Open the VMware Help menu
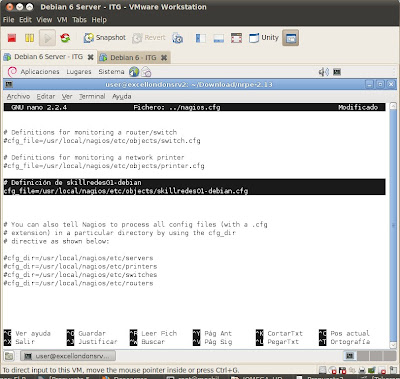The height and width of the screenshot is (379, 400). tap(99, 20)
